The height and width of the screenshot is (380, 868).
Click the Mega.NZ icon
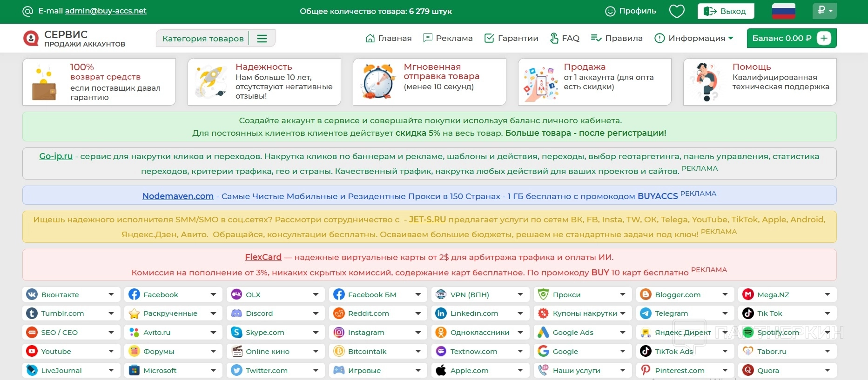[748, 294]
